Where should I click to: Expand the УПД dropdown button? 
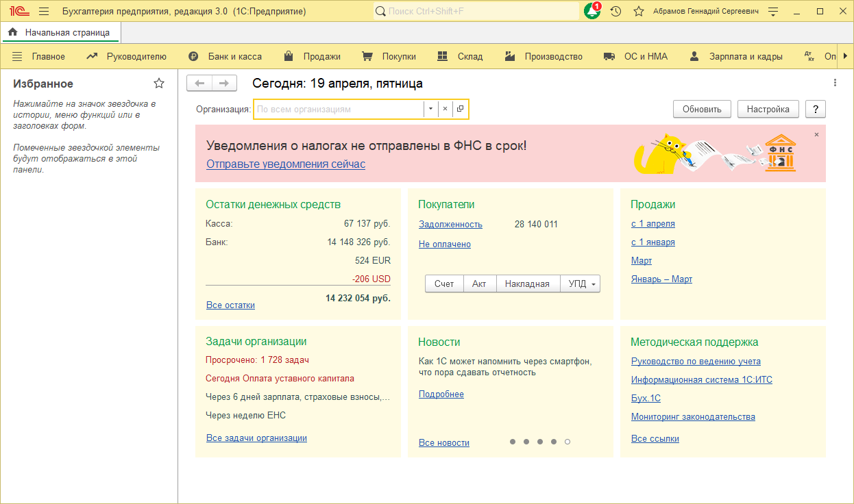pyautogui.click(x=580, y=283)
